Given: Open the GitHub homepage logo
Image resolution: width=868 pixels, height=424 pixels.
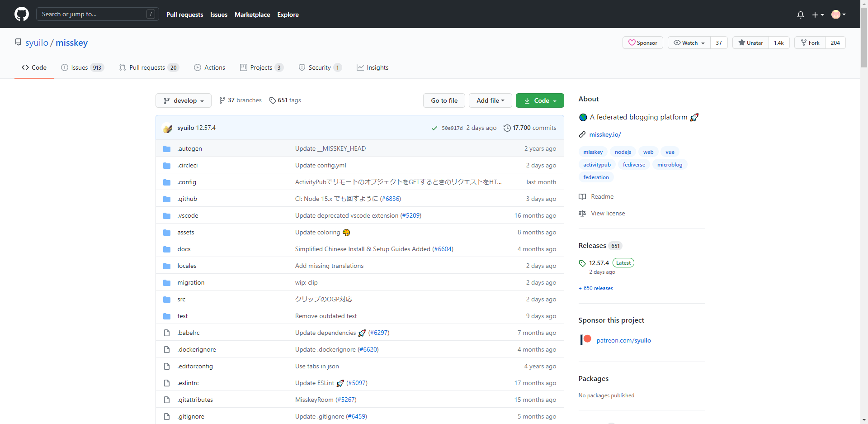Looking at the screenshot, I should [x=22, y=14].
